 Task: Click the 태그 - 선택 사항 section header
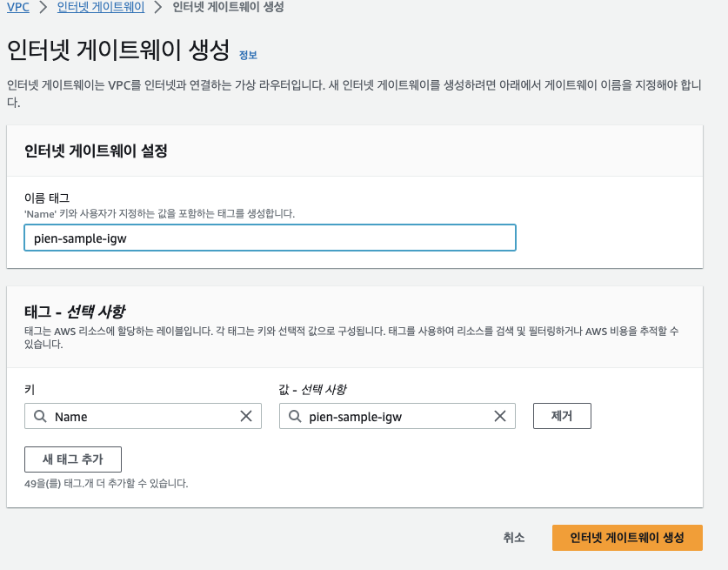[x=75, y=312]
